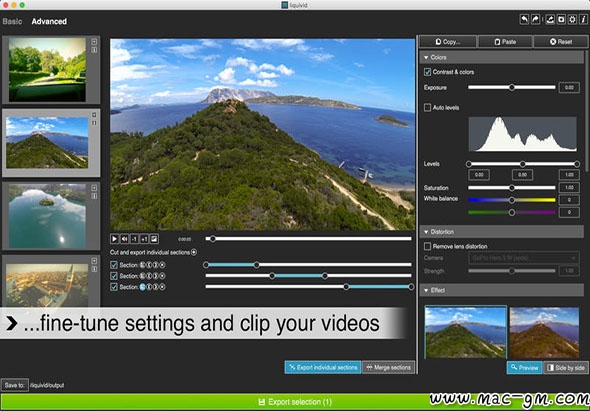Play the video with the play button
Viewport: 590px width, 411px height.
pyautogui.click(x=114, y=239)
